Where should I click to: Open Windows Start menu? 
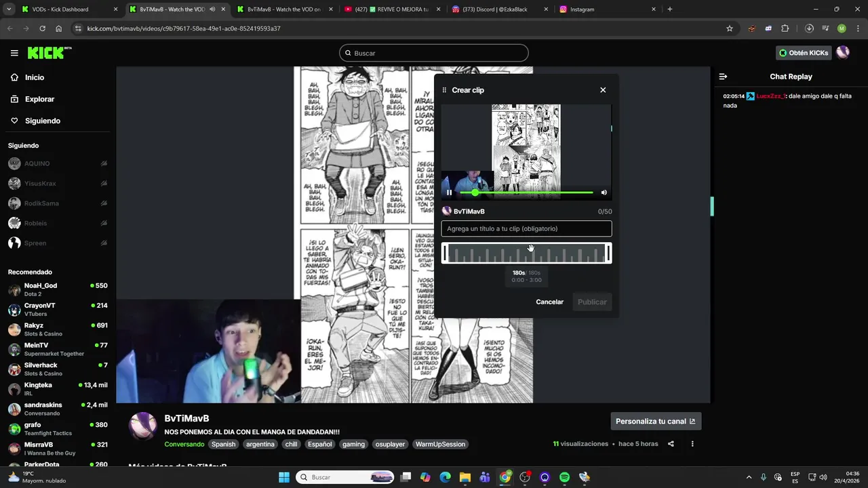point(283,477)
